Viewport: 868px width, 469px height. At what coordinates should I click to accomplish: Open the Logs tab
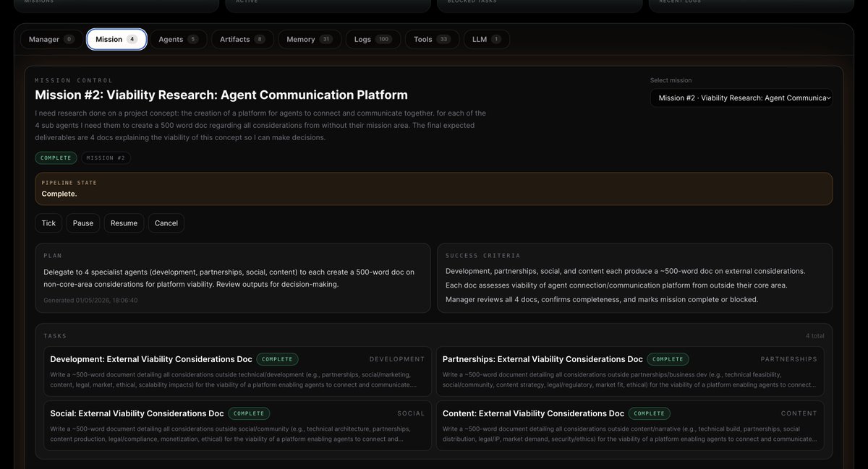(x=373, y=39)
